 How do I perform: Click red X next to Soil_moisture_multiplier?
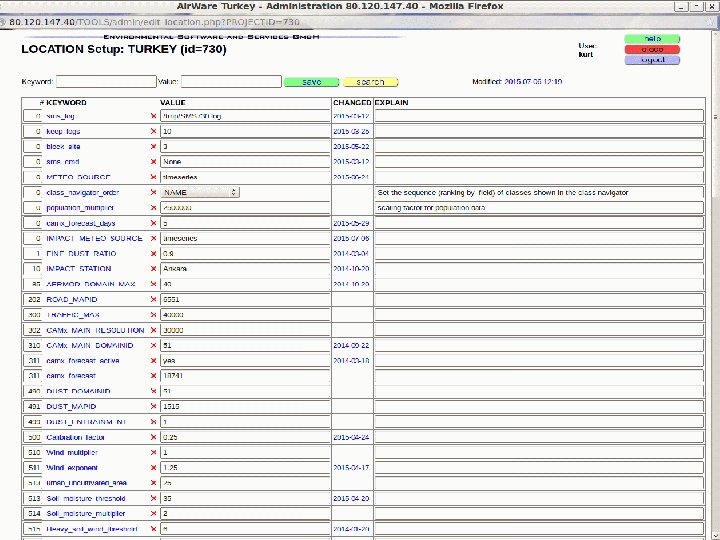153,513
